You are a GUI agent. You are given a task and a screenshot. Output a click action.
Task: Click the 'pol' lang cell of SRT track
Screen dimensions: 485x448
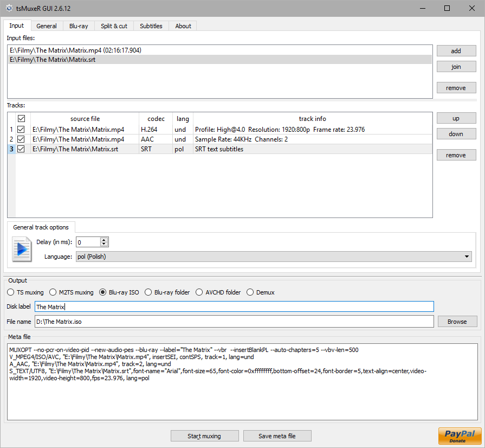point(183,149)
